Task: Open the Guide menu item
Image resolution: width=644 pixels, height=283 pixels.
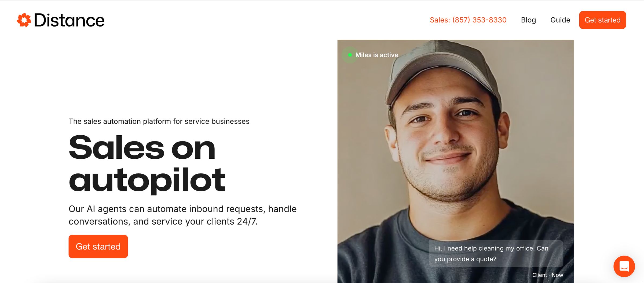Action: [x=560, y=20]
